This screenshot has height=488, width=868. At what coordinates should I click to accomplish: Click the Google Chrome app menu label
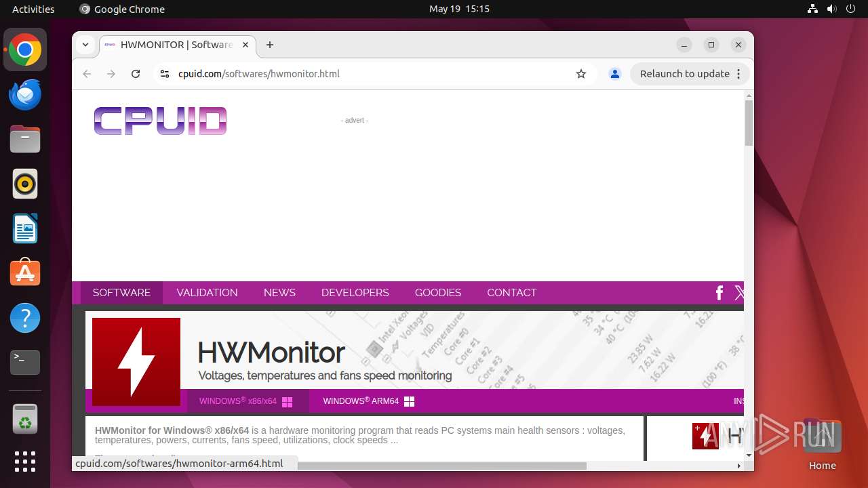(x=122, y=9)
